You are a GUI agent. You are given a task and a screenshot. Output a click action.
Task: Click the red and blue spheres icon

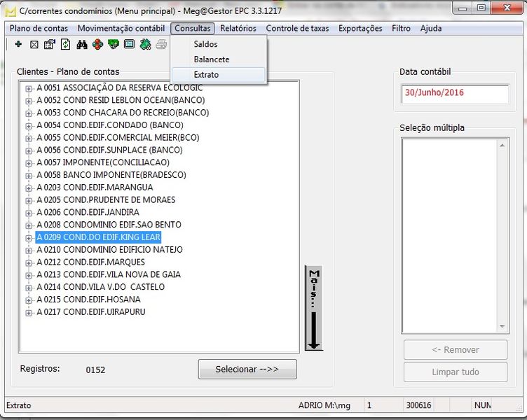coord(97,45)
